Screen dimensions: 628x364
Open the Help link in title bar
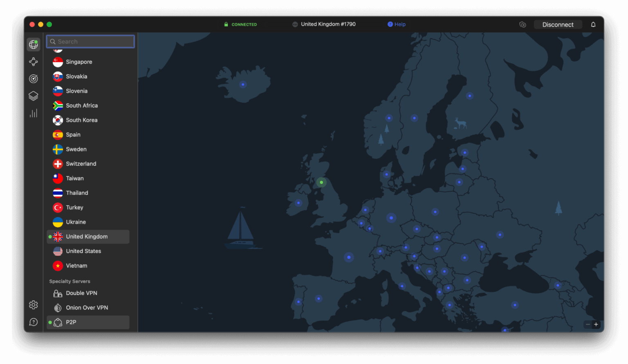pos(397,25)
